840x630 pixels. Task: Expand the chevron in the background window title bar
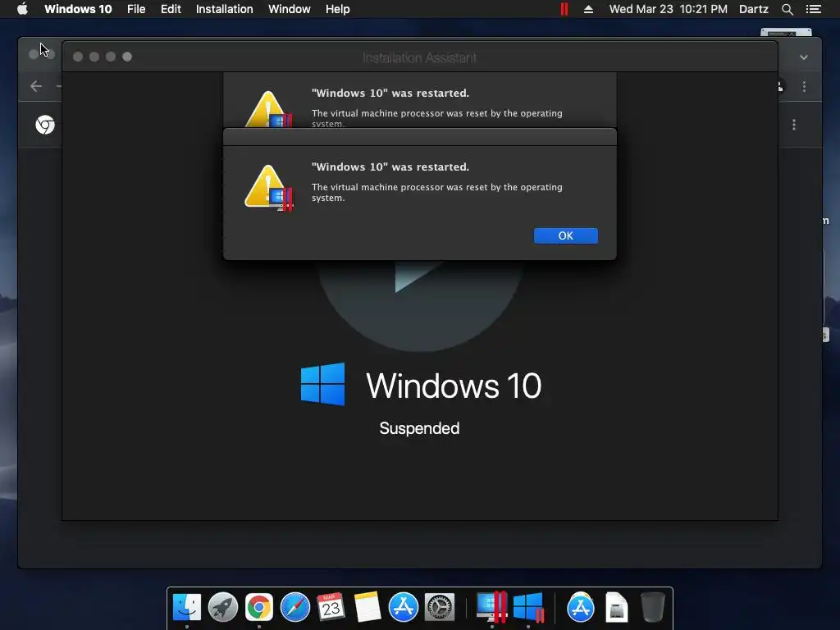tap(804, 57)
